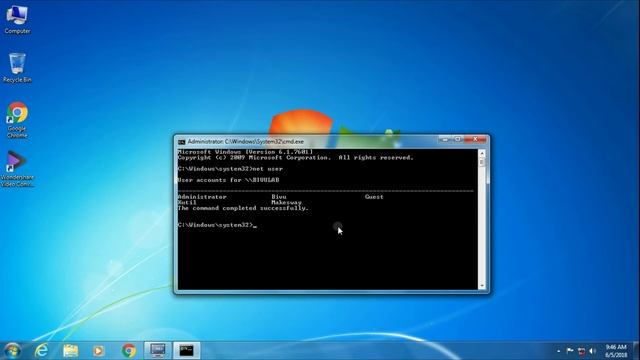The height and width of the screenshot is (360, 640).
Task: Launch Internet Explorer from taskbar
Action: tap(41, 350)
